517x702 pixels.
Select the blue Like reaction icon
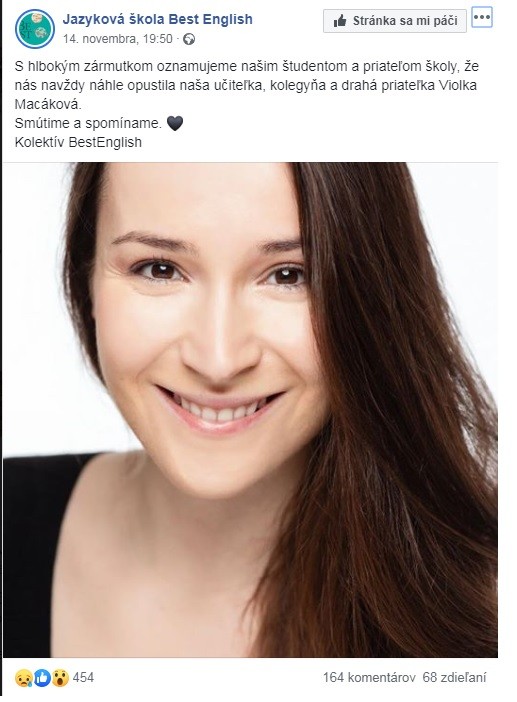tap(42, 678)
